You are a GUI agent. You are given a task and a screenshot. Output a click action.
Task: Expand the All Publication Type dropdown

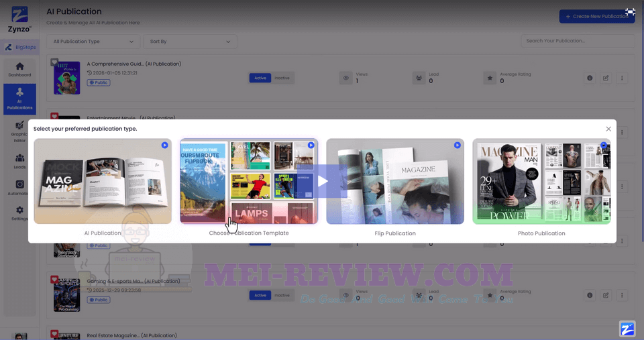pos(93,42)
